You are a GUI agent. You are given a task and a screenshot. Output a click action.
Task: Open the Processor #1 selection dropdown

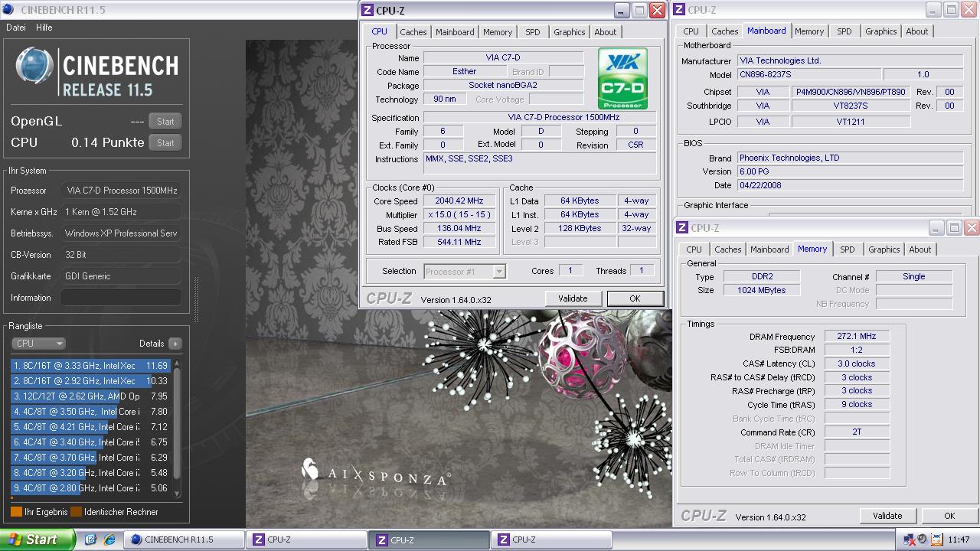point(465,271)
